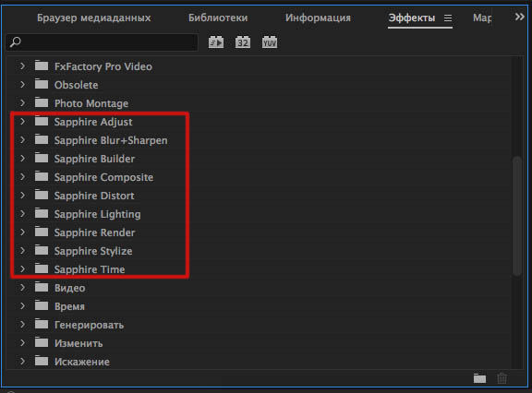Select the Эффекты tab
This screenshot has width=532, height=393.
pos(412,18)
